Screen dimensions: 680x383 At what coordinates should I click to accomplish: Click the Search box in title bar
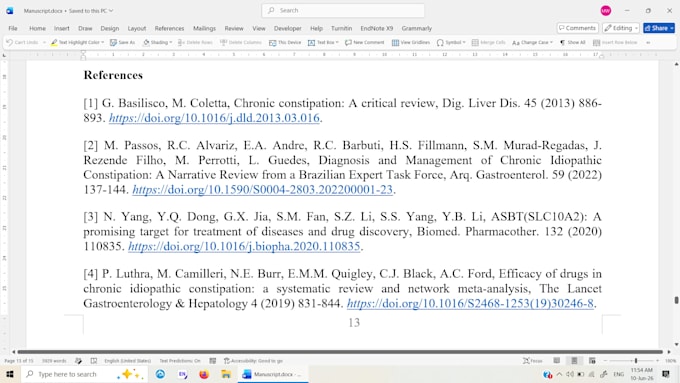(343, 10)
